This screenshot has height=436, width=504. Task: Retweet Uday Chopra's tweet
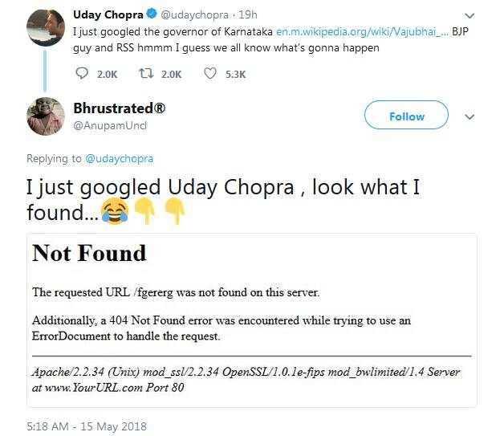coord(148,74)
